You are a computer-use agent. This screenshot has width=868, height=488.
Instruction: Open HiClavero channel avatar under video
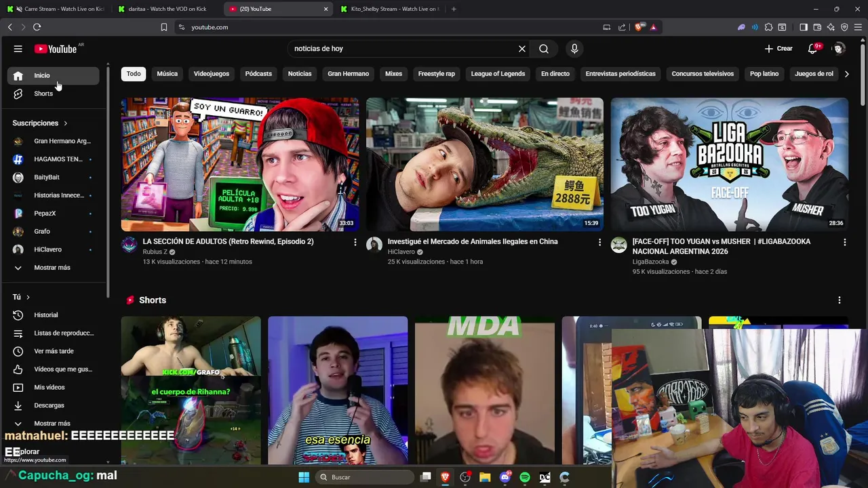(x=374, y=245)
